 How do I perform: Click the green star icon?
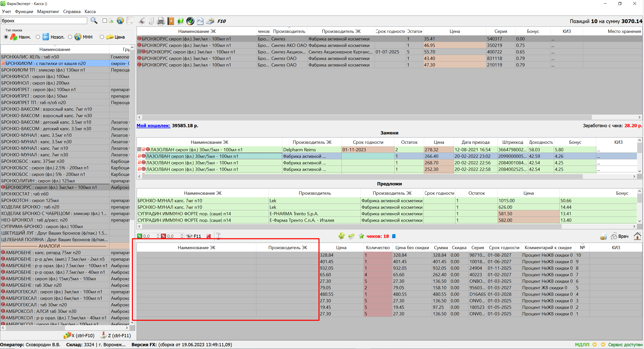[361, 236]
